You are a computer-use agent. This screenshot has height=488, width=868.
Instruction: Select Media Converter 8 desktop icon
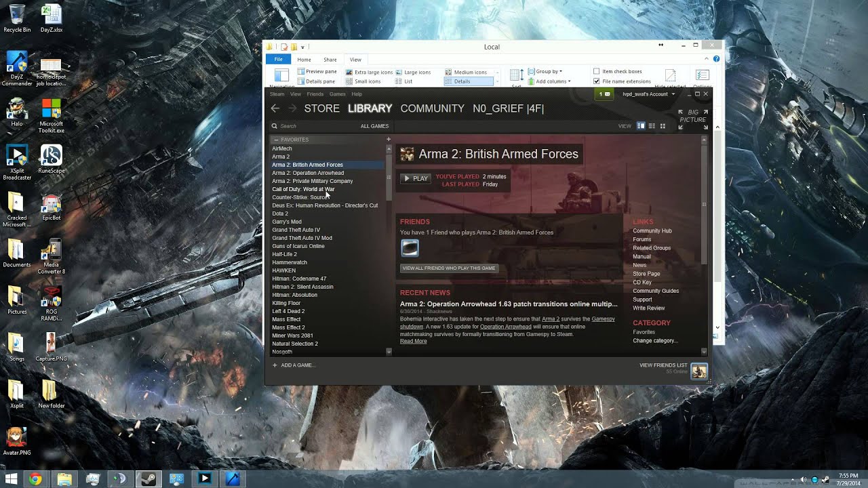(x=52, y=258)
